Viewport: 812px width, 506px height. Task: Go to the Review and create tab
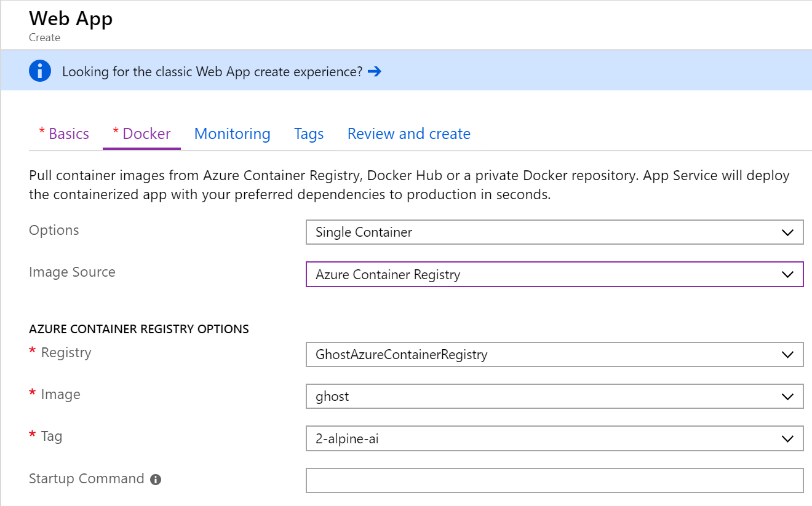tap(408, 133)
